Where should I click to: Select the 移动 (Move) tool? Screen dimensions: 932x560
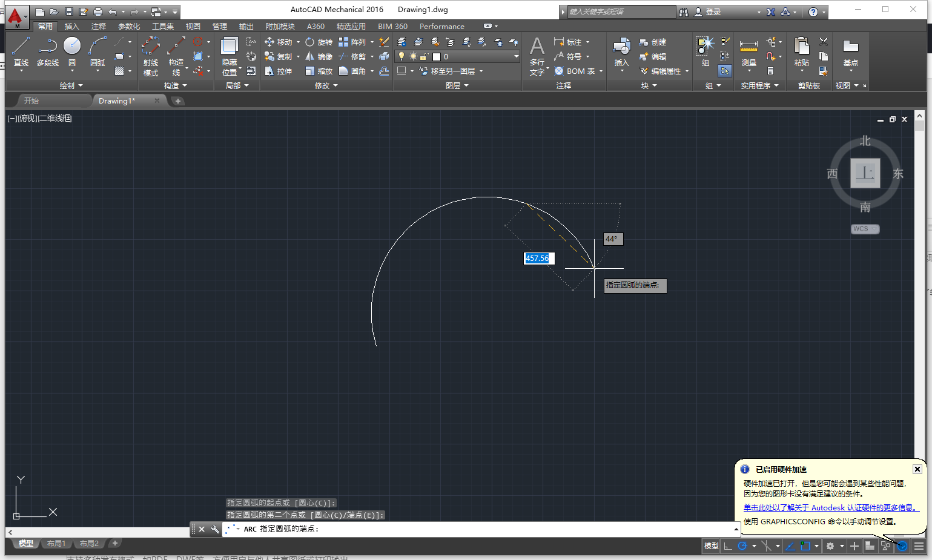tap(279, 42)
